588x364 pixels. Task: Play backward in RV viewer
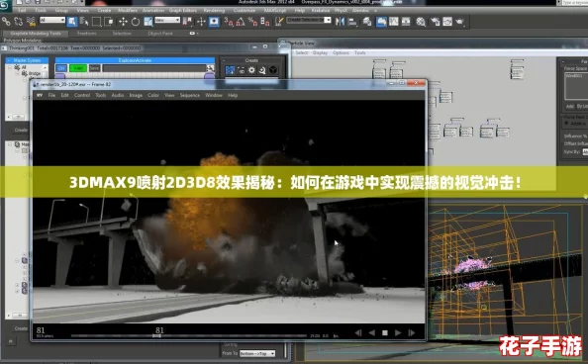click(x=371, y=333)
